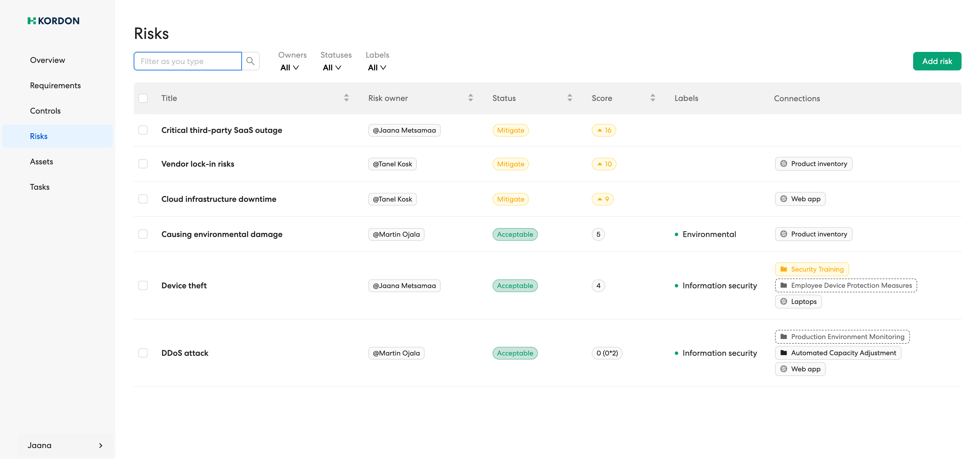Tick the checkbox next to Vendor lock-in risks
This screenshot has width=980, height=459.
pyautogui.click(x=143, y=164)
